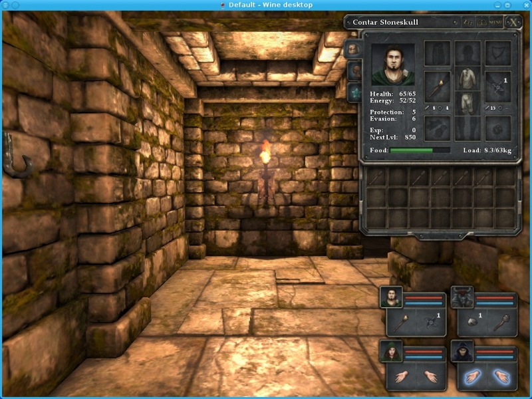
Task: Select the green-hooded woman's portrait
Action: [391, 352]
